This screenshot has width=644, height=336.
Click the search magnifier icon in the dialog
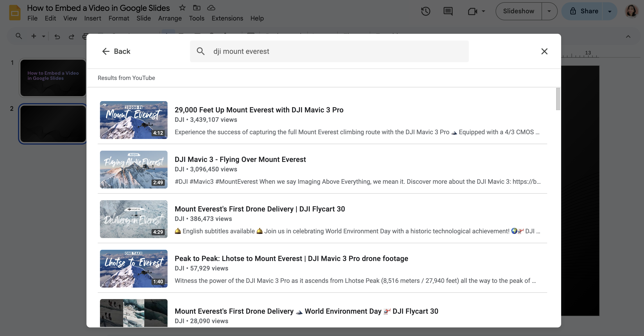coord(200,51)
